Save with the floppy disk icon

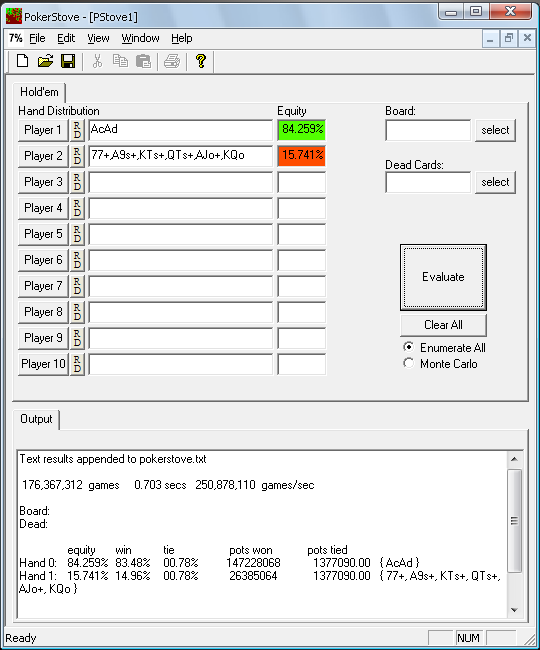pos(68,61)
